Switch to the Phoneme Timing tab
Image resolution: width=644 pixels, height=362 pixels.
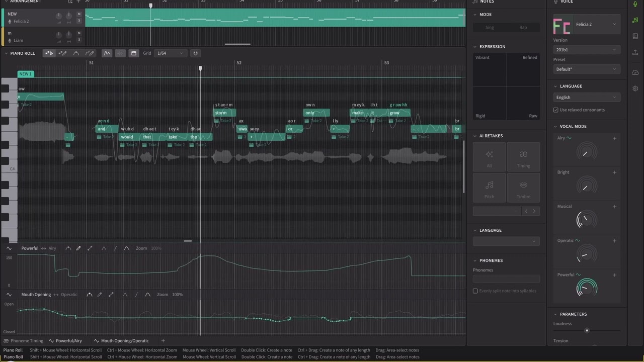(23, 341)
